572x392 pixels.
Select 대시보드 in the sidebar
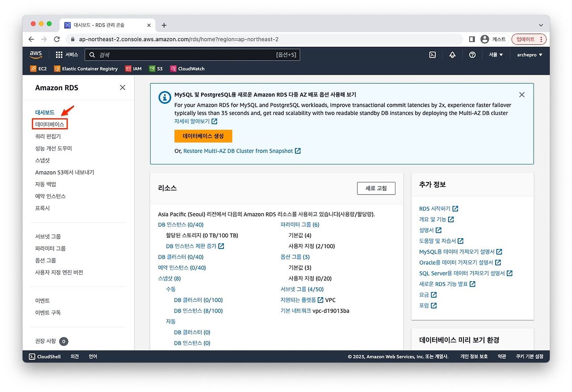(45, 112)
